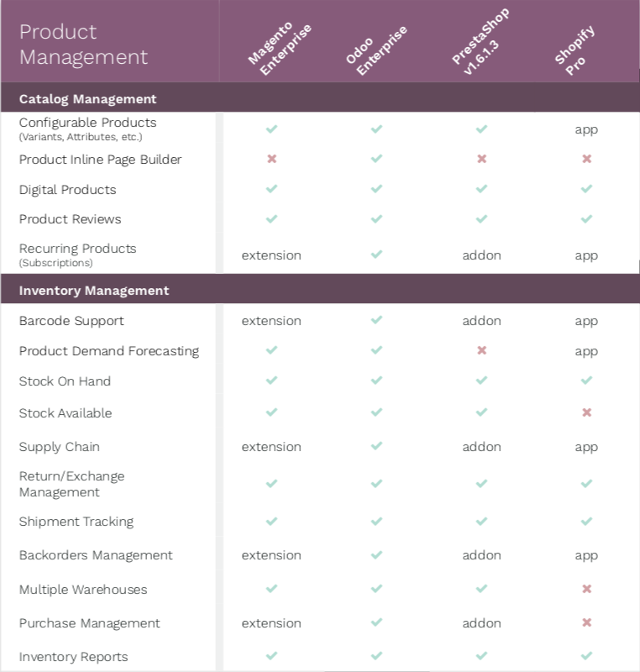Click the PrestaShop v1.6.1.3 column header
Viewport: 640px width, 672px height.
[x=480, y=42]
